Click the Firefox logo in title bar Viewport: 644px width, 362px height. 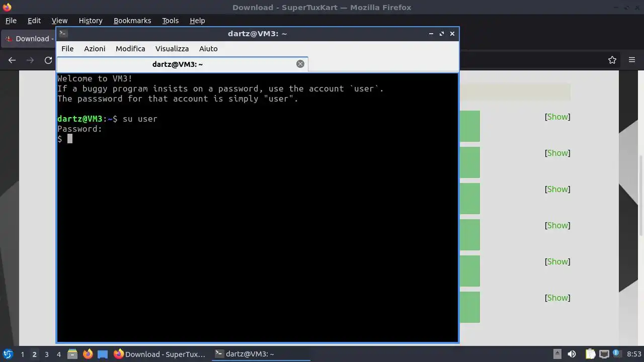7,7
